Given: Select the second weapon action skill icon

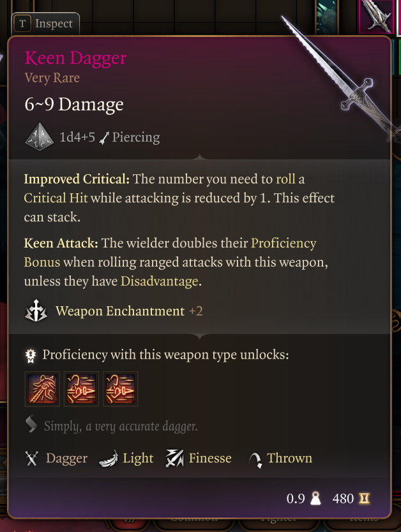Looking at the screenshot, I should 81,389.
